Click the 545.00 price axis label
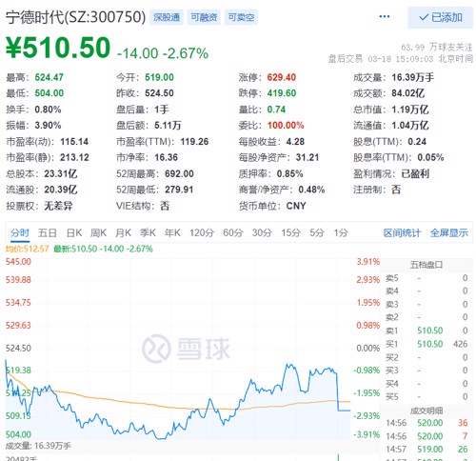Image resolution: width=476 pixels, height=461 pixels. (18, 262)
